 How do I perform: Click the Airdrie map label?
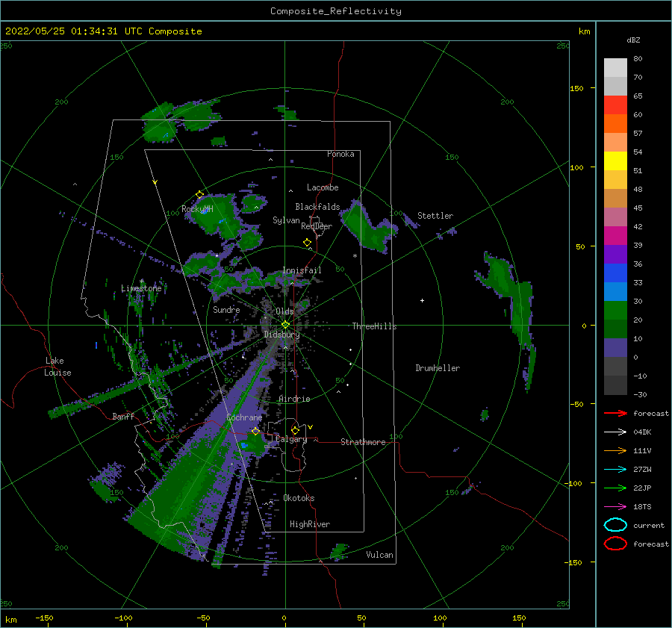294,399
